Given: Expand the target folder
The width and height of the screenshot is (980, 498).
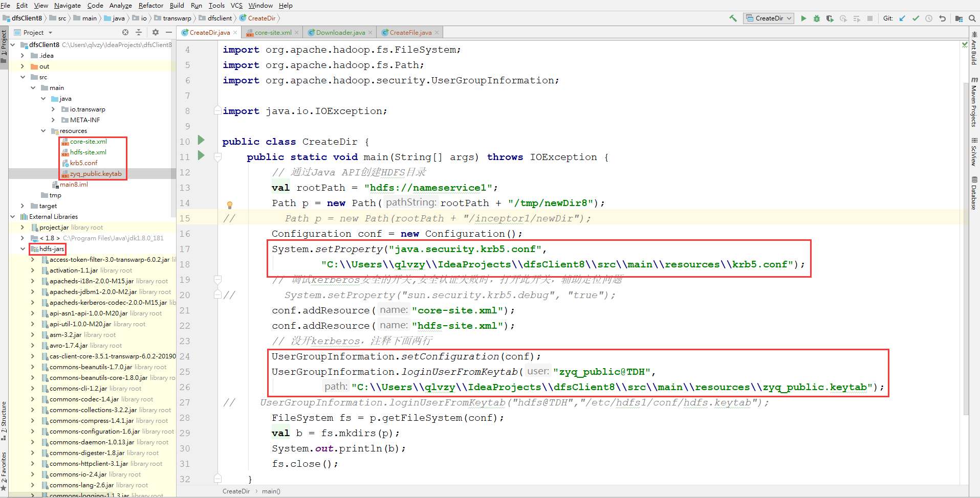Looking at the screenshot, I should click(x=23, y=206).
